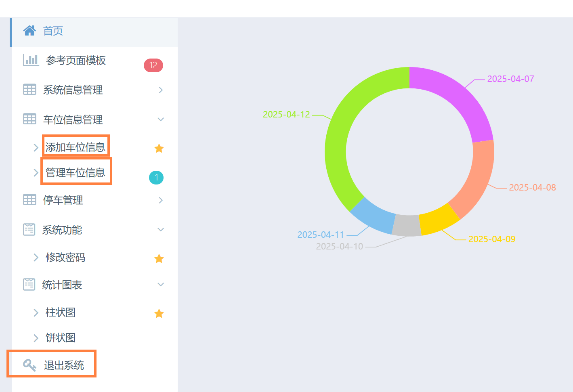
Task: Click arrow before 修改密码
Action: tap(36, 258)
